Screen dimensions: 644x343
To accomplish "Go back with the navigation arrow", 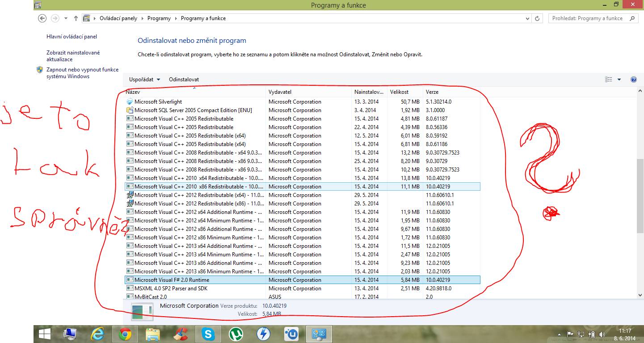I will coord(42,18).
